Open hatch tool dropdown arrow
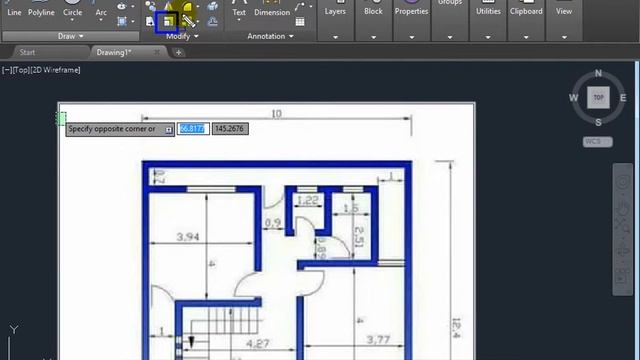 pos(133,21)
